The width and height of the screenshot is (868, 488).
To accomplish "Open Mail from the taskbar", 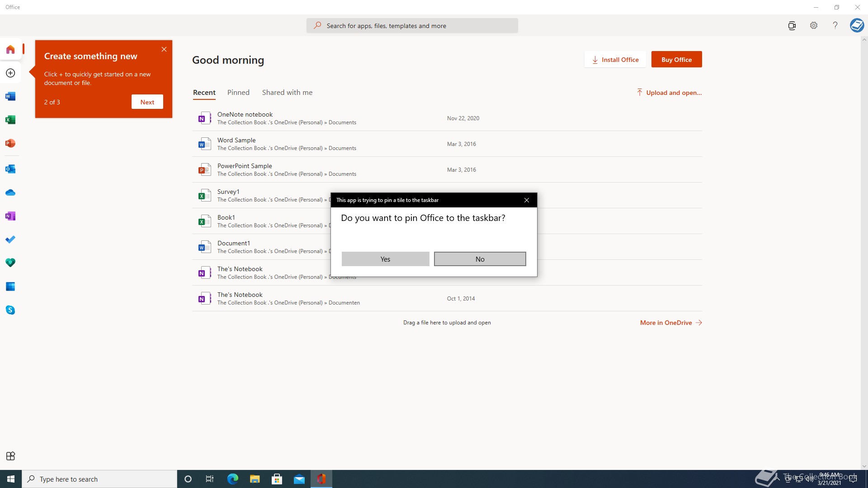I will pyautogui.click(x=299, y=479).
